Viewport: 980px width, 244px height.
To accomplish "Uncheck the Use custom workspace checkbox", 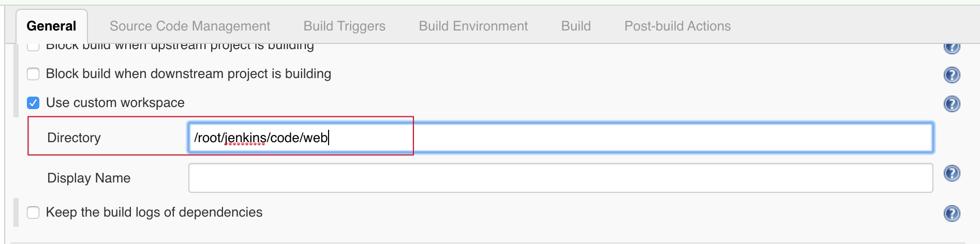I will (33, 103).
